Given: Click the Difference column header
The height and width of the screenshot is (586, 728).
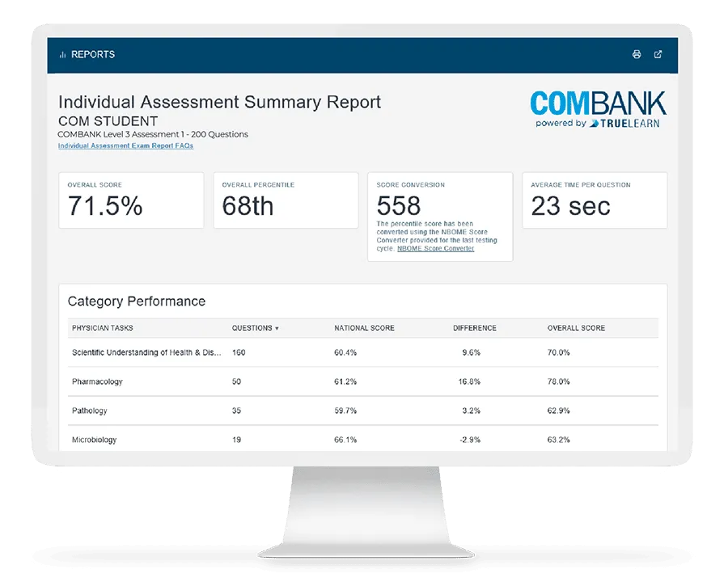Looking at the screenshot, I should click(x=474, y=328).
